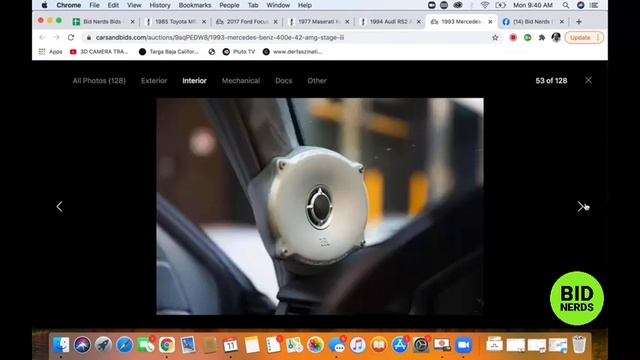Switch to the 1985 Toyota tab
Image resolution: width=640 pixels, height=360 pixels.
click(x=176, y=22)
